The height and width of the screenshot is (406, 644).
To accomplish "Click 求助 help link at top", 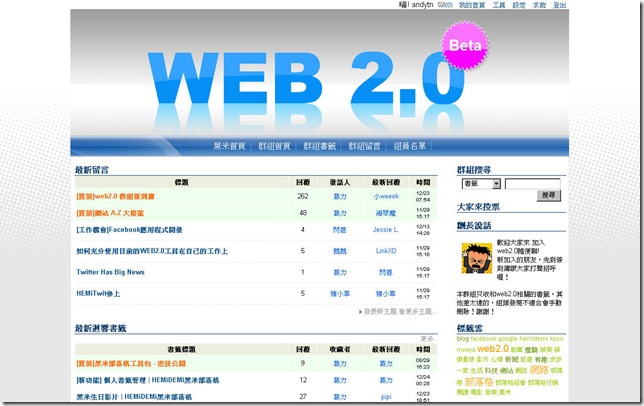I will (539, 5).
